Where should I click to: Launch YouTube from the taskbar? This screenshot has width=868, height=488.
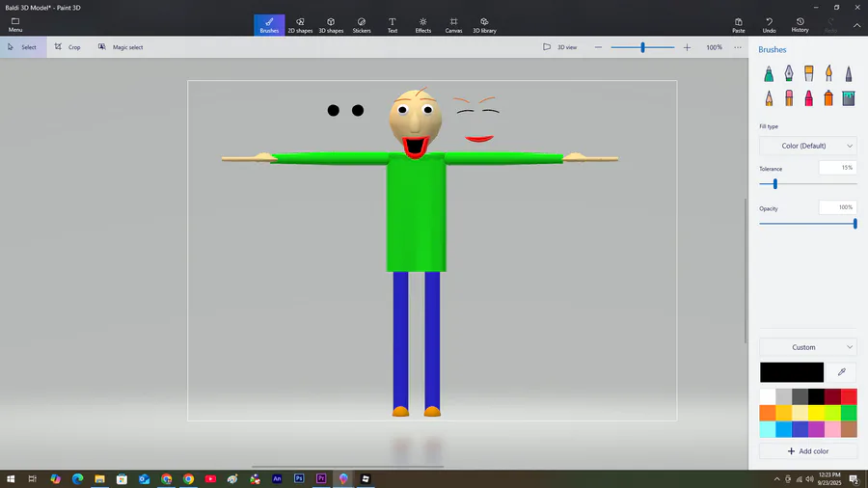(210, 478)
